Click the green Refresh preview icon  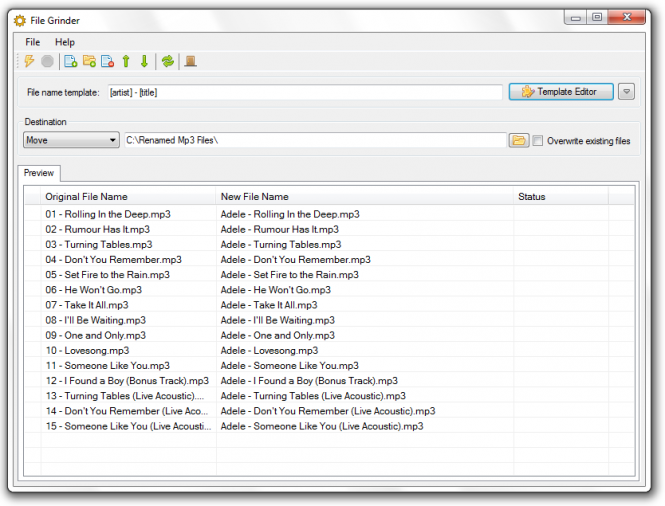(167, 62)
